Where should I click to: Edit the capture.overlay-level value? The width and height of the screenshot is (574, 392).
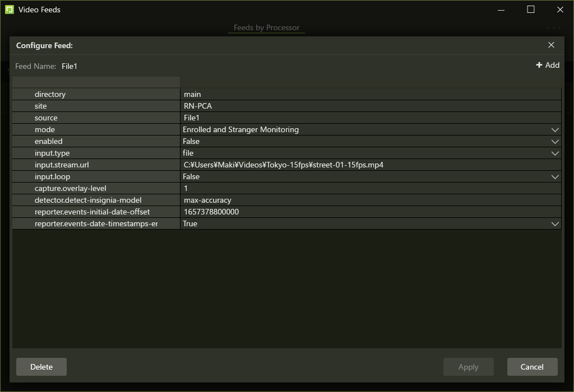pyautogui.click(x=370, y=188)
